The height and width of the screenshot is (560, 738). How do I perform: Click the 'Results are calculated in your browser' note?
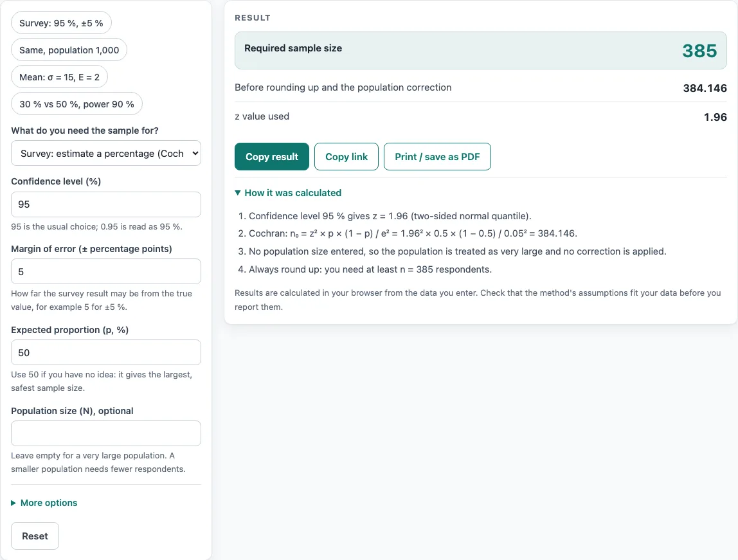click(478, 300)
